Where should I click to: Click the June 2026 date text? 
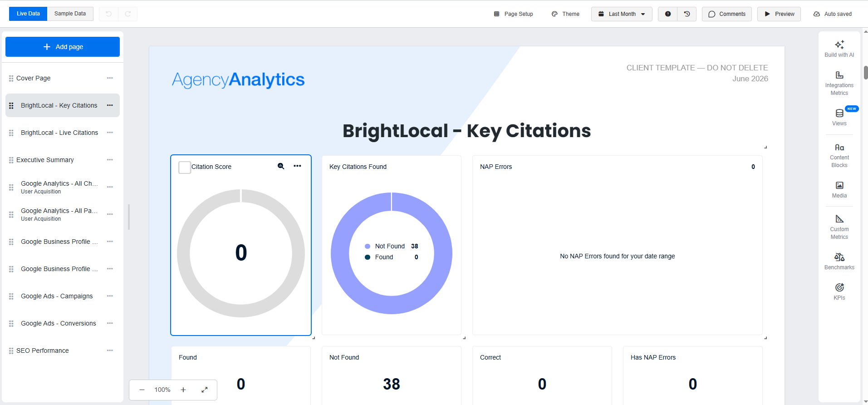[750, 79]
